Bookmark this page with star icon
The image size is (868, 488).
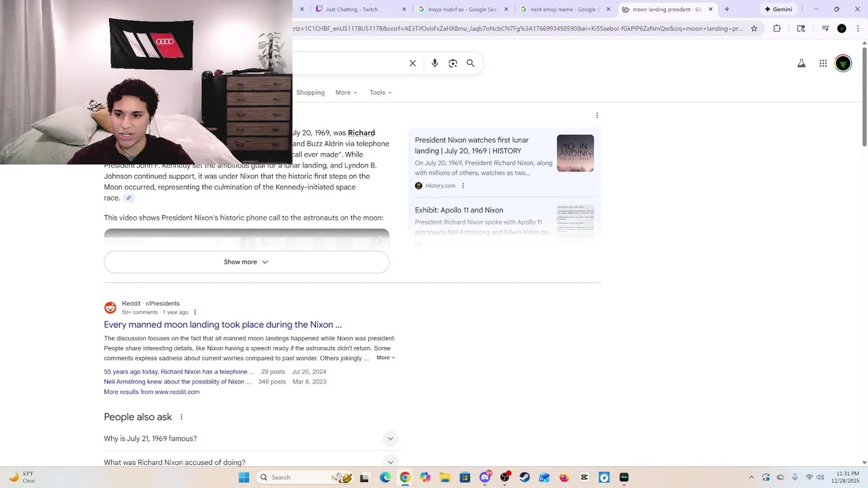pos(753,28)
